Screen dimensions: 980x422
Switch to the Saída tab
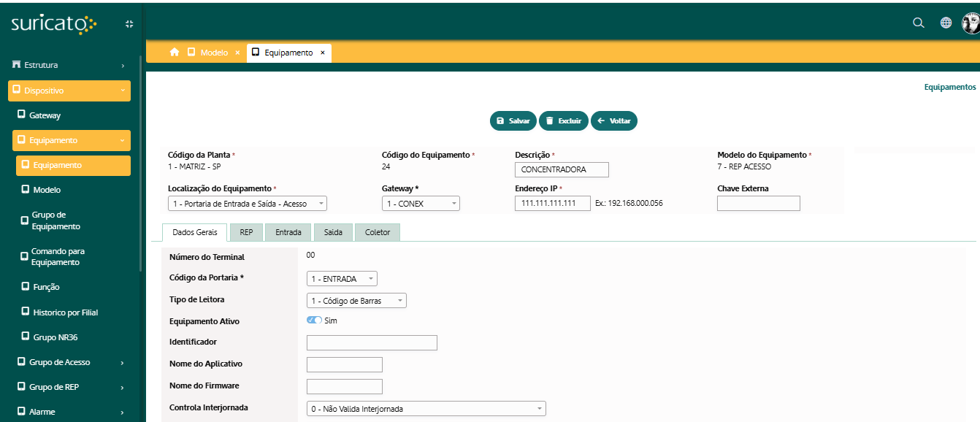[333, 232]
